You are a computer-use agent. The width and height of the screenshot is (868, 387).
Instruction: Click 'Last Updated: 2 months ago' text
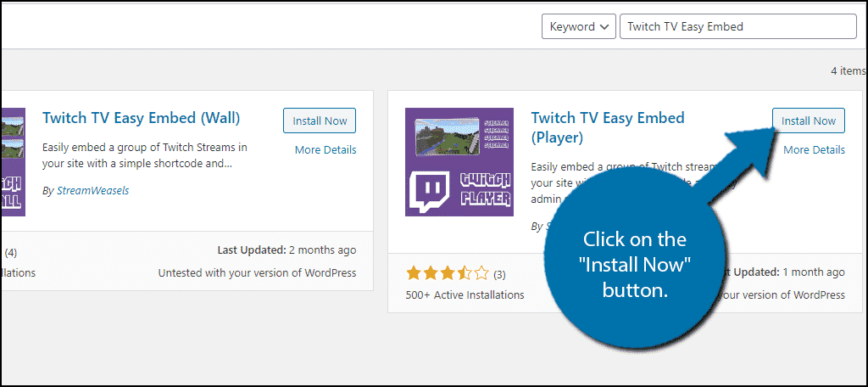pos(287,250)
